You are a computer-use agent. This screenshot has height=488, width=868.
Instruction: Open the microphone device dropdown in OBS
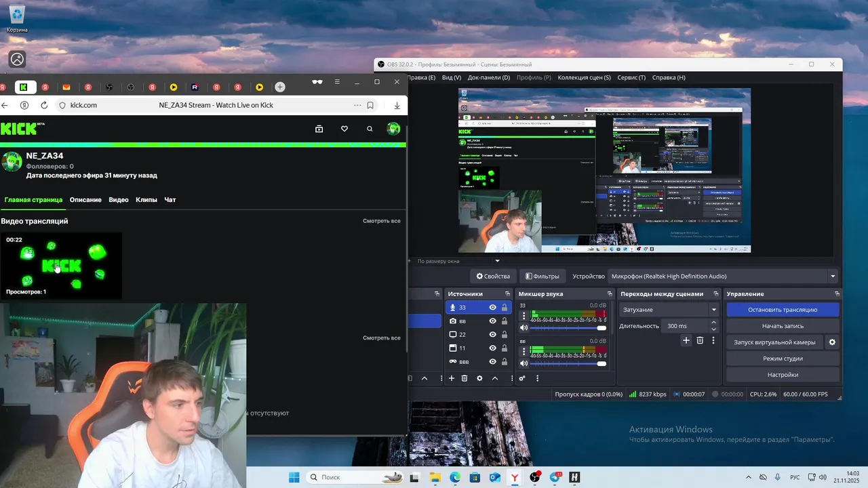724,276
